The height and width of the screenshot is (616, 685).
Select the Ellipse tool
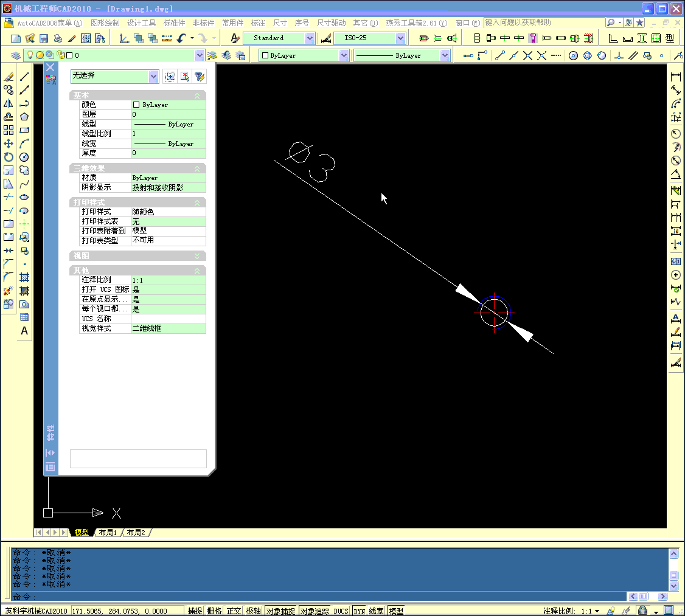click(x=24, y=198)
